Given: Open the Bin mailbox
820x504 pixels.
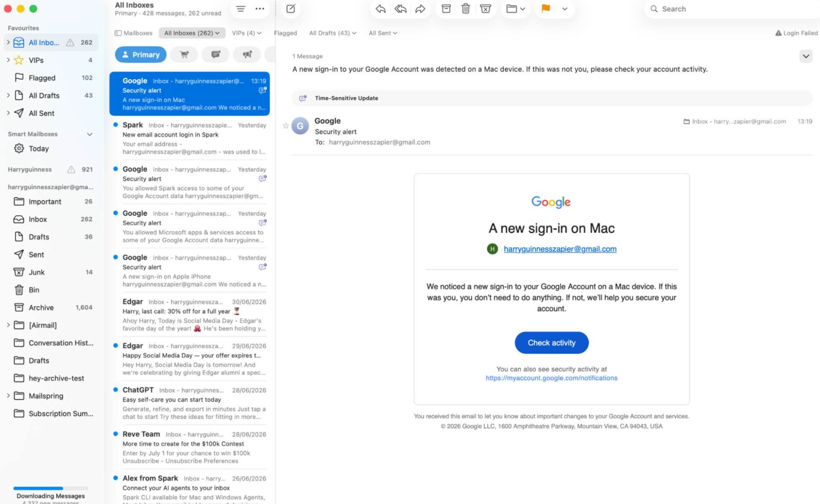Looking at the screenshot, I should coord(51,290).
